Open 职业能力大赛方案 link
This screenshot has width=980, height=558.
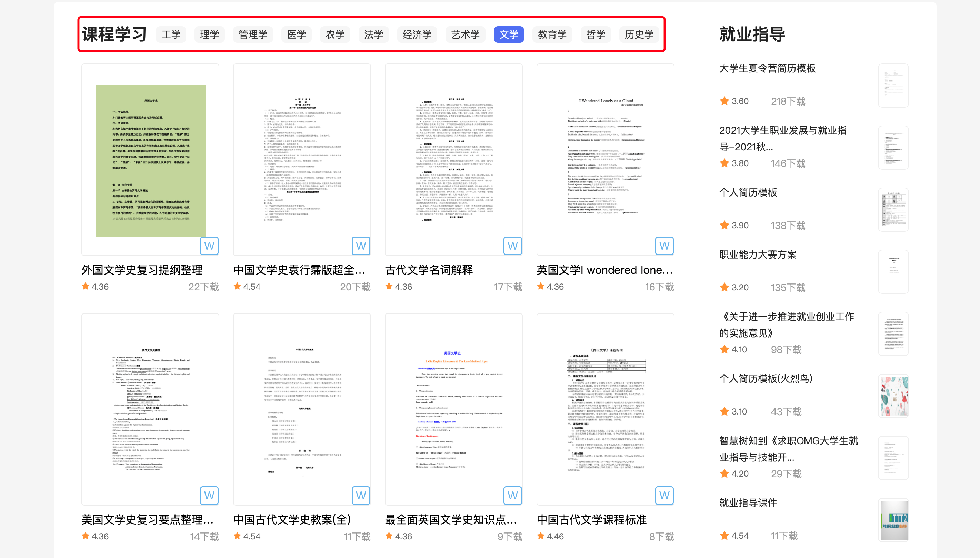tap(757, 255)
